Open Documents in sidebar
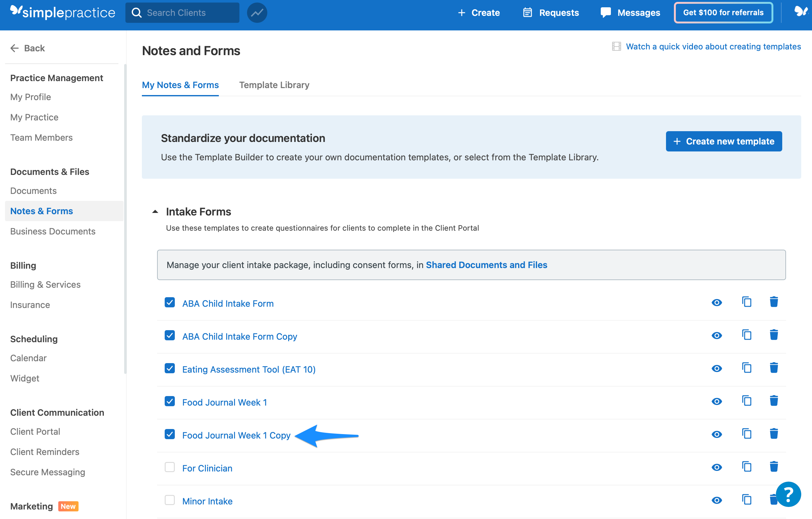 33,191
